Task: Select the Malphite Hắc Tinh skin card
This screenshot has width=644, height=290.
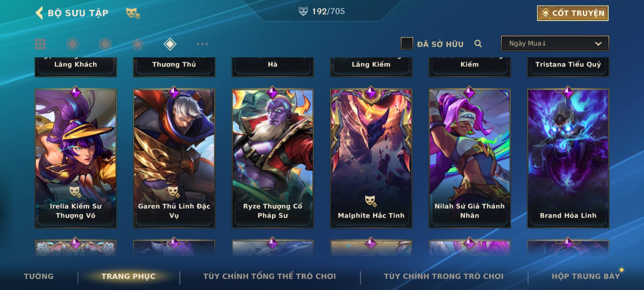Action: click(371, 158)
